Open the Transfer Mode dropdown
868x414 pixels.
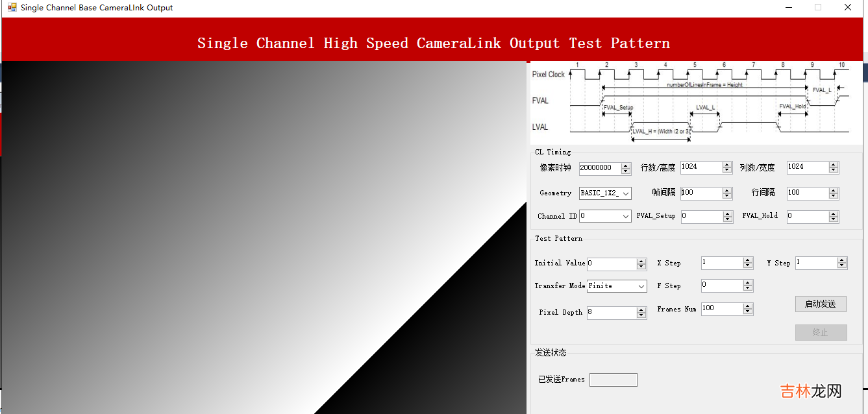pyautogui.click(x=641, y=286)
